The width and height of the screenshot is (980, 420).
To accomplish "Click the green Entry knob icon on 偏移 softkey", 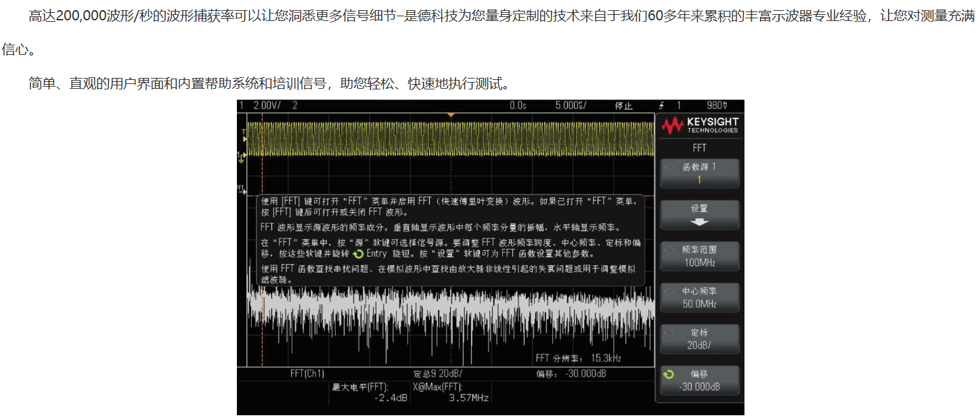I will [670, 374].
